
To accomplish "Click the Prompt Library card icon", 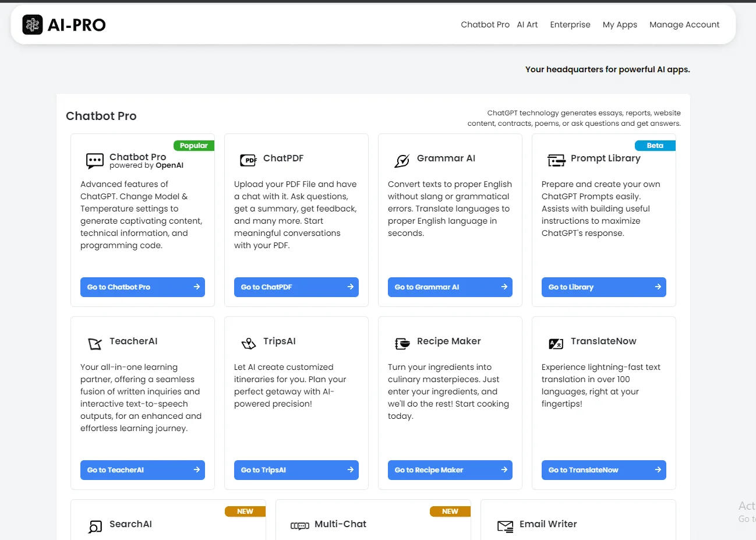I will (556, 160).
